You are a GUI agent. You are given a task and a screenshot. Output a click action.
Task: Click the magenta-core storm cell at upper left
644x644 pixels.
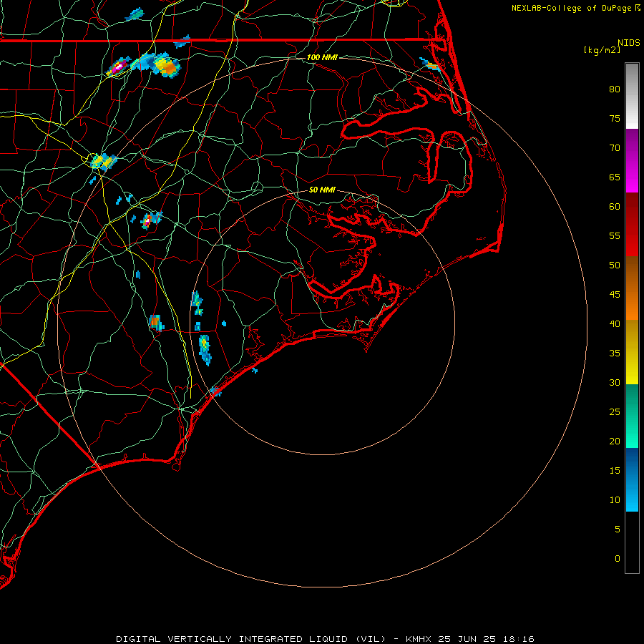coord(118,67)
